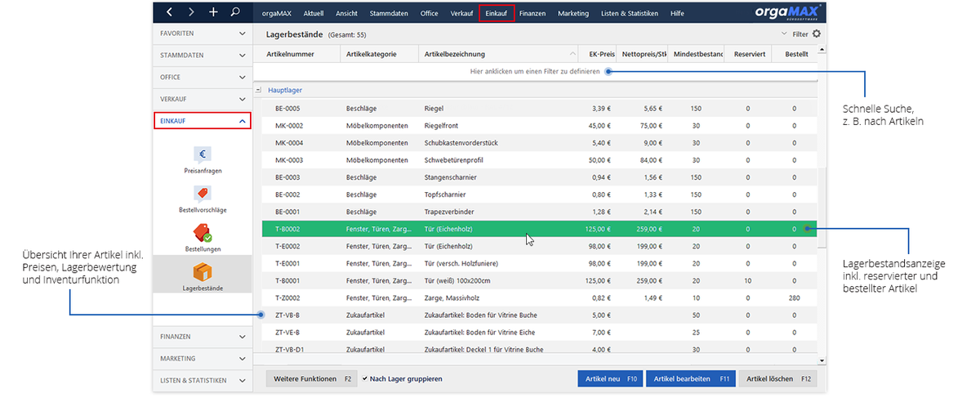Select row BE-0002 Topfscharnier
This screenshot has width=980, height=398.
539,195
